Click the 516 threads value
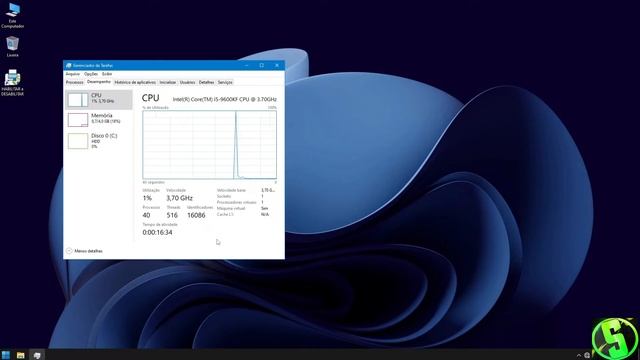 click(172, 215)
